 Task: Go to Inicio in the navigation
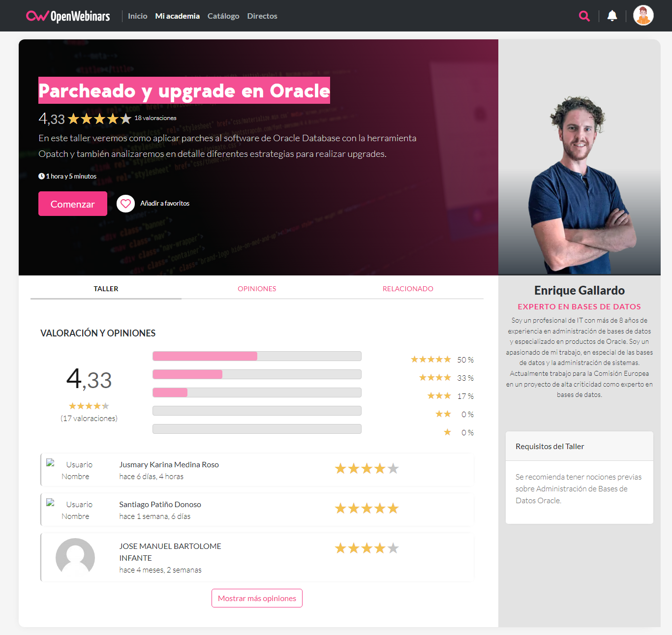pos(137,16)
